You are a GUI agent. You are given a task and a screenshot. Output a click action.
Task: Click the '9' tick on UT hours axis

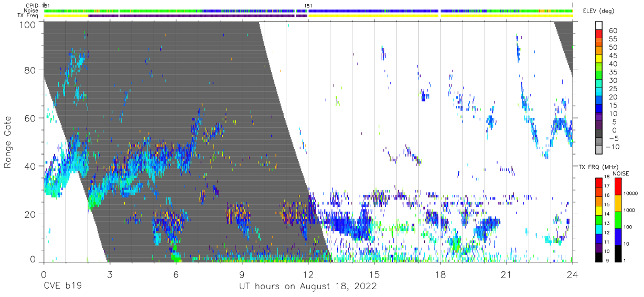pyautogui.click(x=242, y=274)
